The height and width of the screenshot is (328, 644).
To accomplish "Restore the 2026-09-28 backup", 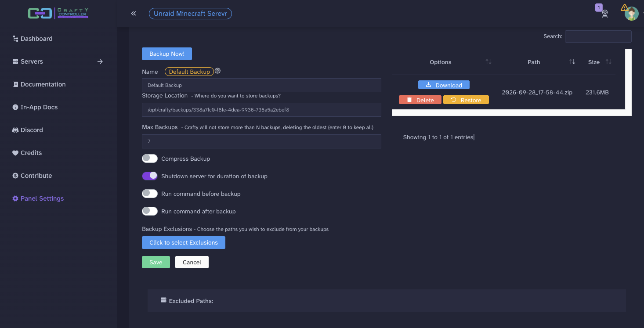I will (466, 100).
